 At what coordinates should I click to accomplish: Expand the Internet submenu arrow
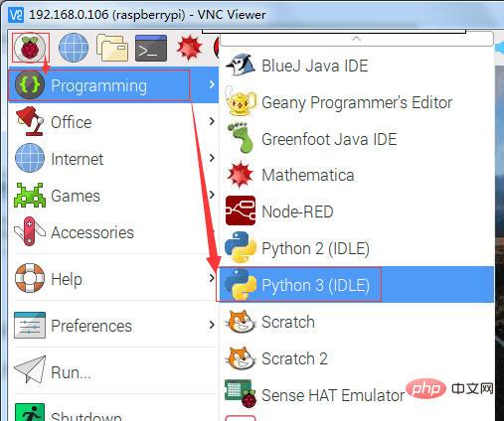coord(212,158)
